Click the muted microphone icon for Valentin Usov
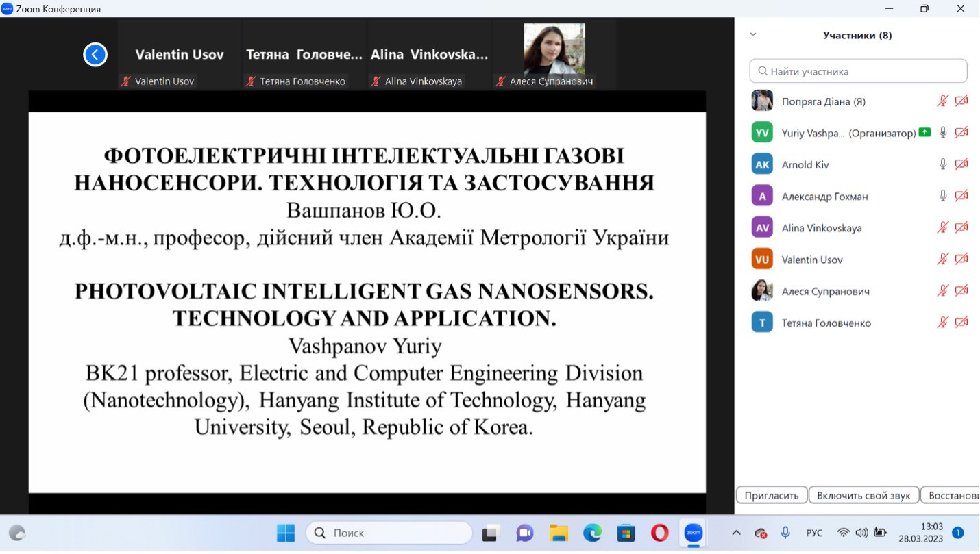This screenshot has width=980, height=554. (x=943, y=260)
